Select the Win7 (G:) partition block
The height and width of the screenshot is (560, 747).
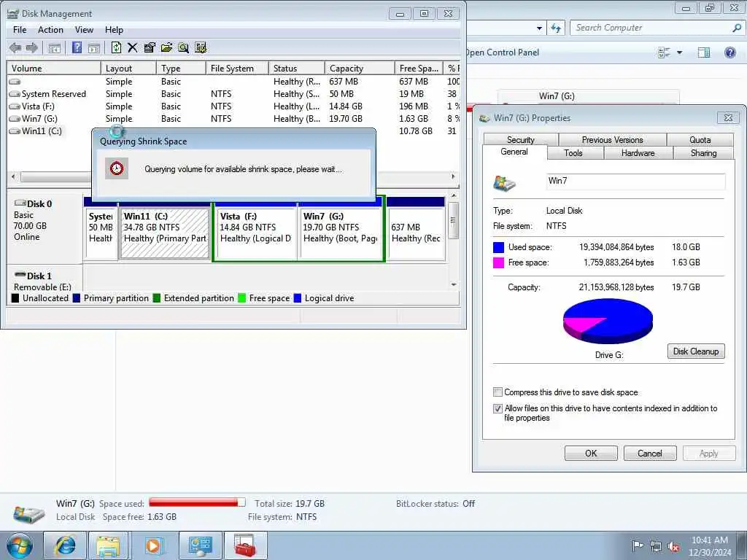(x=341, y=233)
